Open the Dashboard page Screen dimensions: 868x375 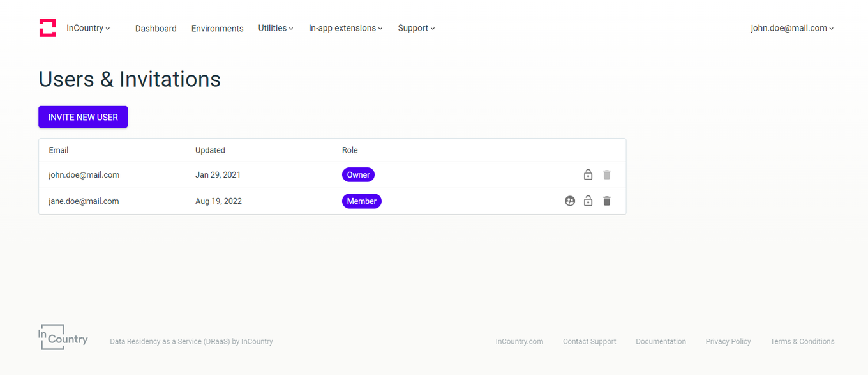pos(156,28)
